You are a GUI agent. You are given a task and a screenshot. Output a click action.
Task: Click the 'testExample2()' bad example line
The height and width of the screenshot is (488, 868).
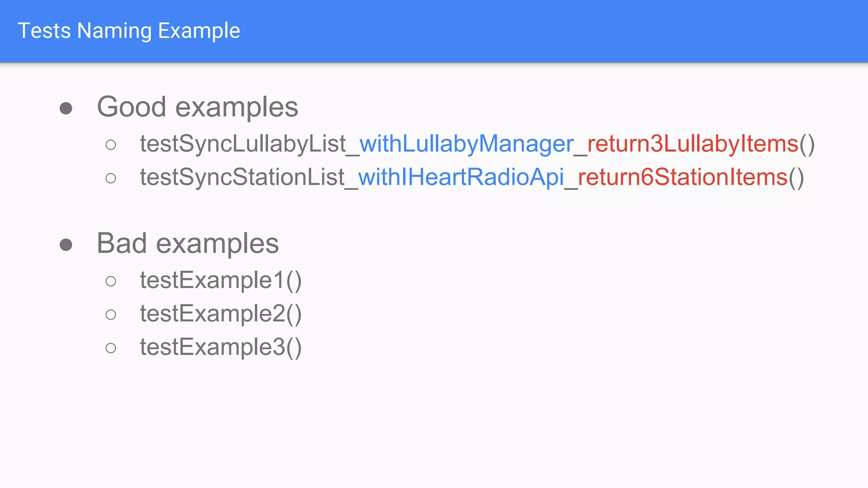point(221,314)
